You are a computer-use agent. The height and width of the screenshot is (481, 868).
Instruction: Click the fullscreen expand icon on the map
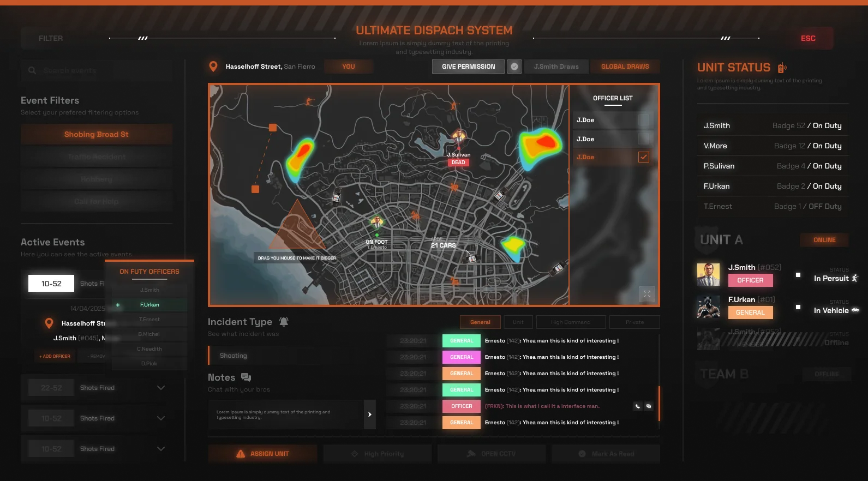(647, 294)
